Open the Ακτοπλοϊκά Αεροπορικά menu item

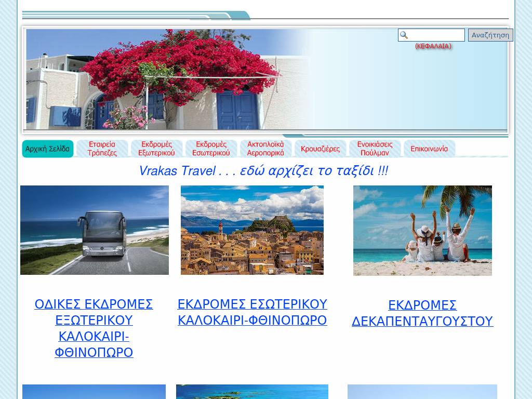265,149
